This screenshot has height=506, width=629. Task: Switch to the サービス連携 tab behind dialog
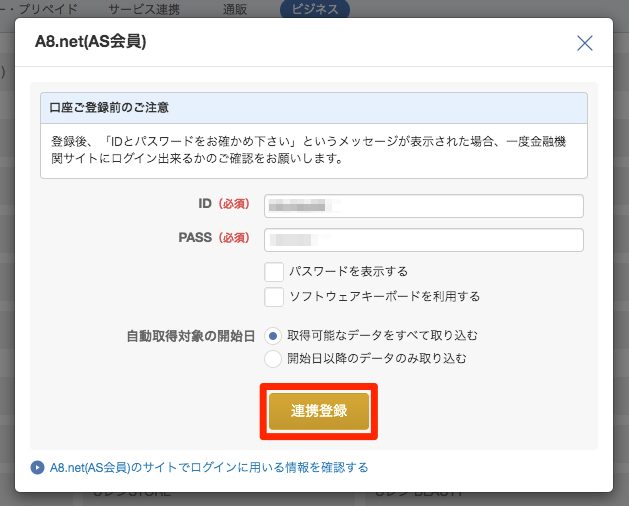pos(144,9)
